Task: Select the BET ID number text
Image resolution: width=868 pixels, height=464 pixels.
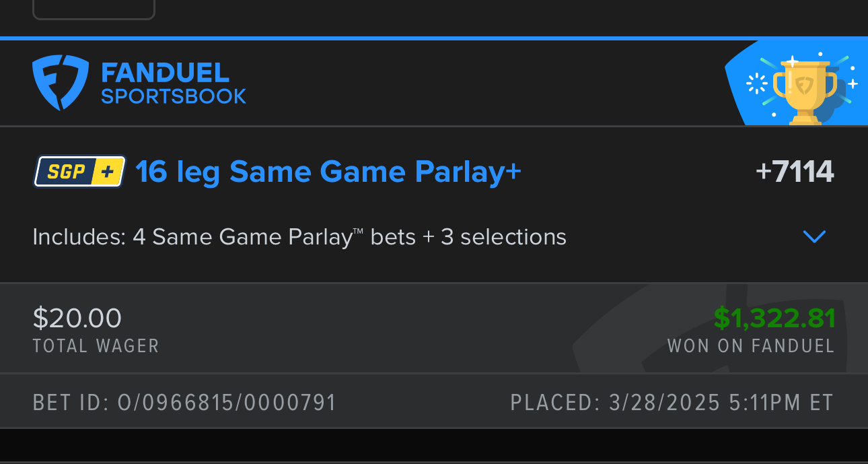Action: (x=184, y=403)
